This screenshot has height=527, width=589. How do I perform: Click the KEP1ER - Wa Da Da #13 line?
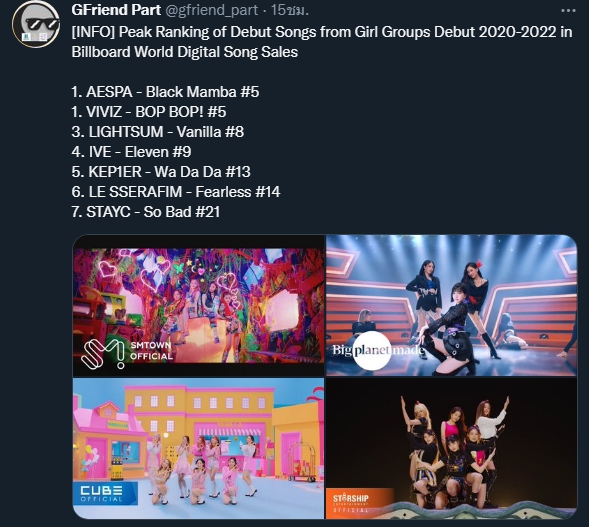point(161,172)
